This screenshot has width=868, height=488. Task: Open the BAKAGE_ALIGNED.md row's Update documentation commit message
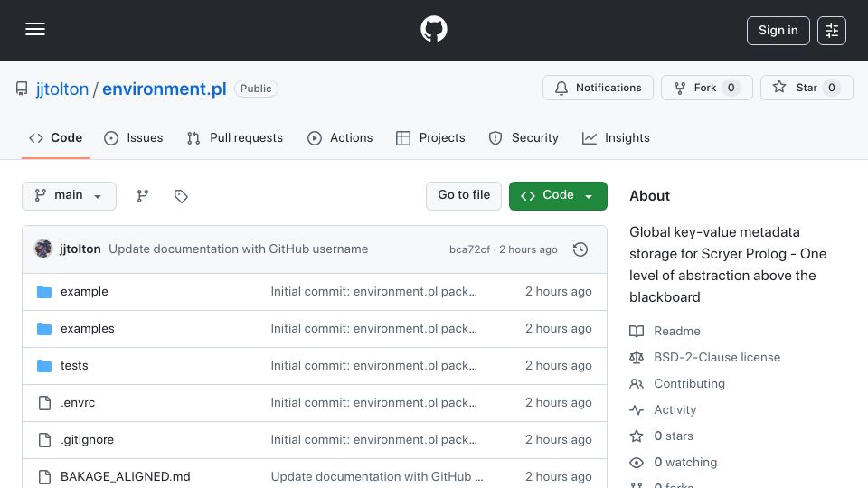tap(377, 477)
